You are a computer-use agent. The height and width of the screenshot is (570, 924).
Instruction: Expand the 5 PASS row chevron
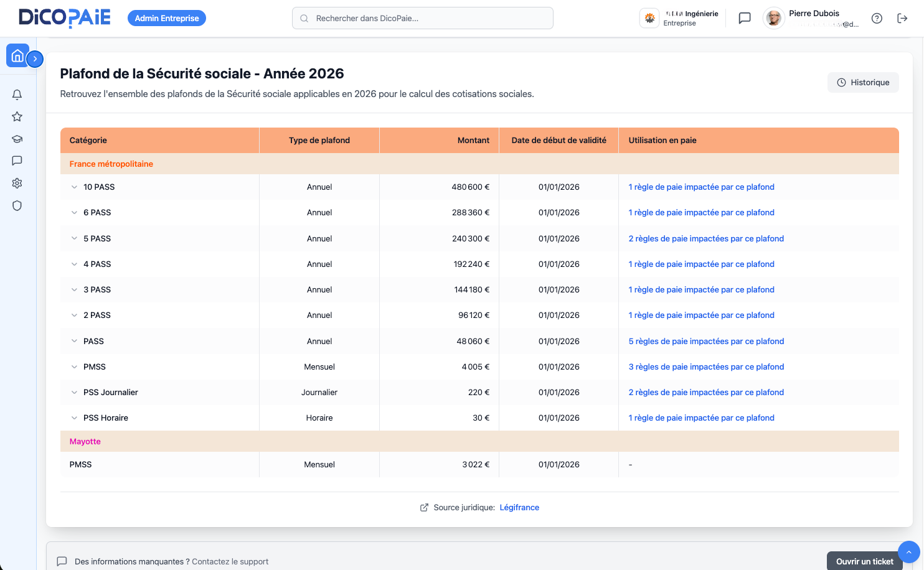pos(74,239)
